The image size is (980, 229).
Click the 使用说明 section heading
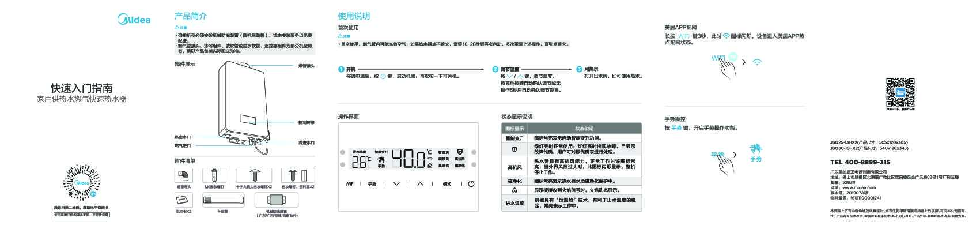click(354, 16)
